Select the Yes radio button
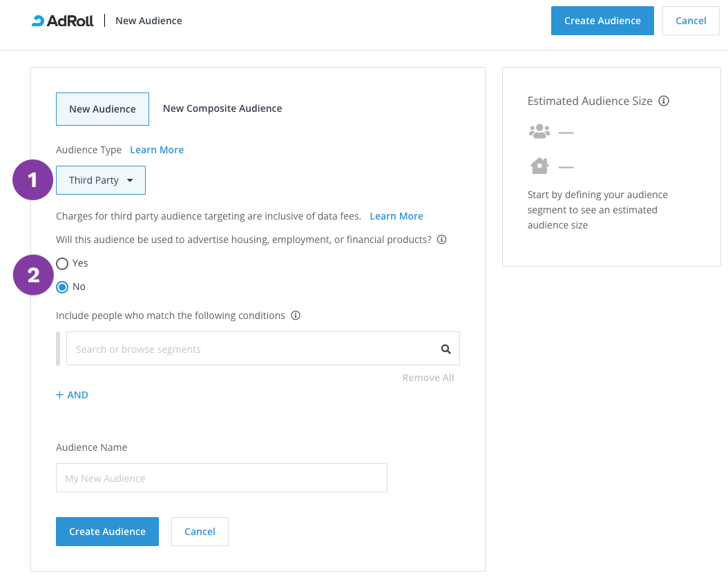 point(63,263)
